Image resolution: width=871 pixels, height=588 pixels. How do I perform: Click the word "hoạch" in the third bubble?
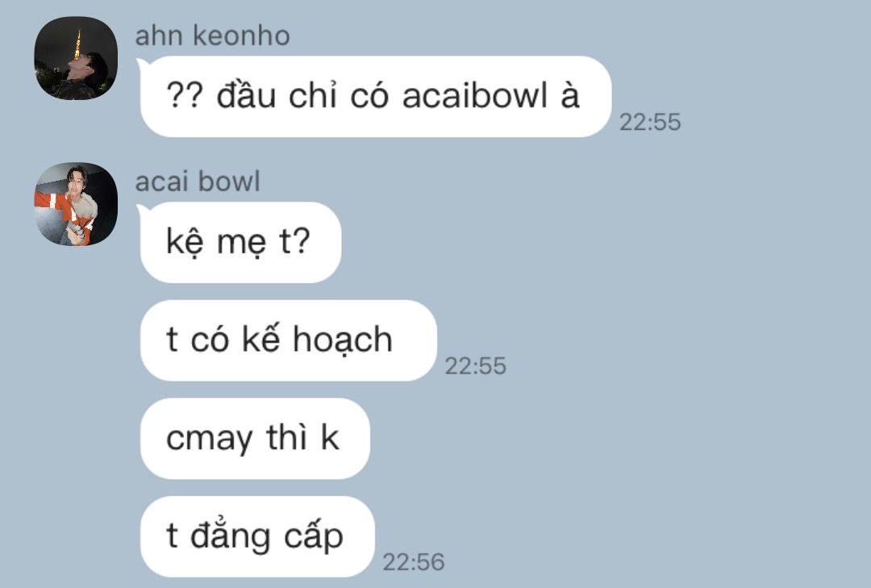pyautogui.click(x=342, y=340)
